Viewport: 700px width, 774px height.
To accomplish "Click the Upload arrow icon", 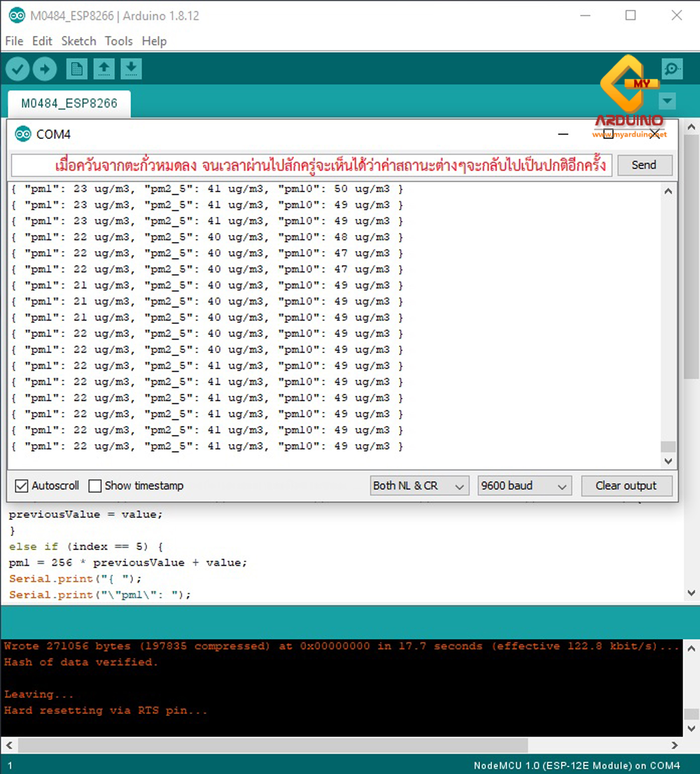I will [45, 70].
